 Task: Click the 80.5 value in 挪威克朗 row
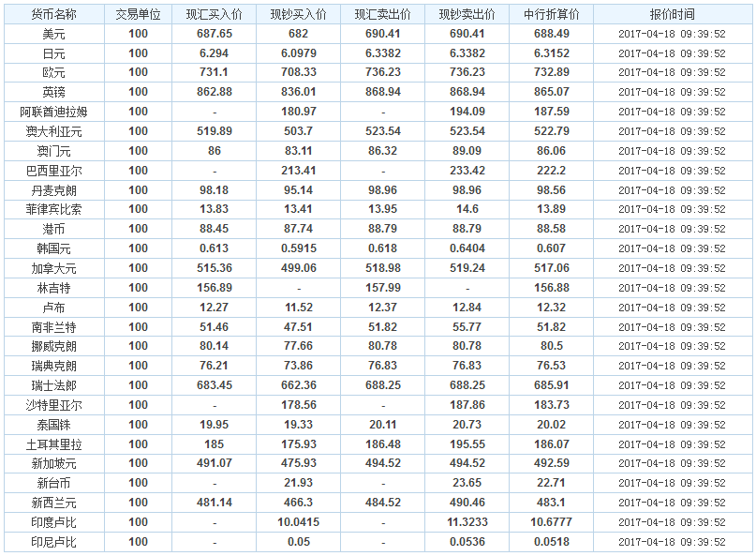pyautogui.click(x=552, y=346)
